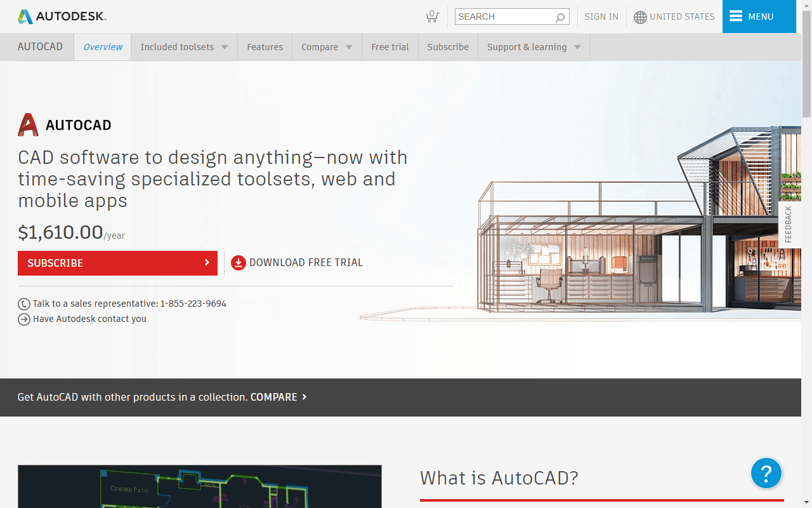Click the red SUBSCRIBE button

(x=117, y=263)
